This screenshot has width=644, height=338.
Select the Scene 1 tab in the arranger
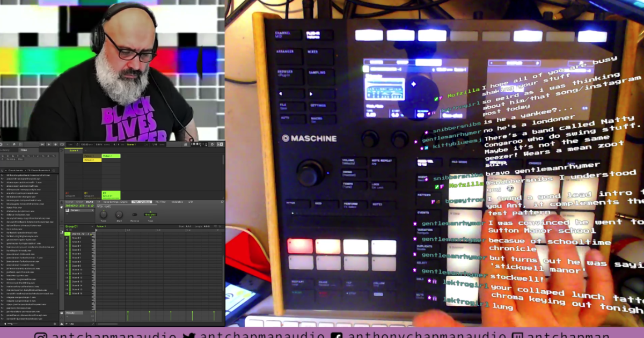pyautogui.click(x=74, y=151)
